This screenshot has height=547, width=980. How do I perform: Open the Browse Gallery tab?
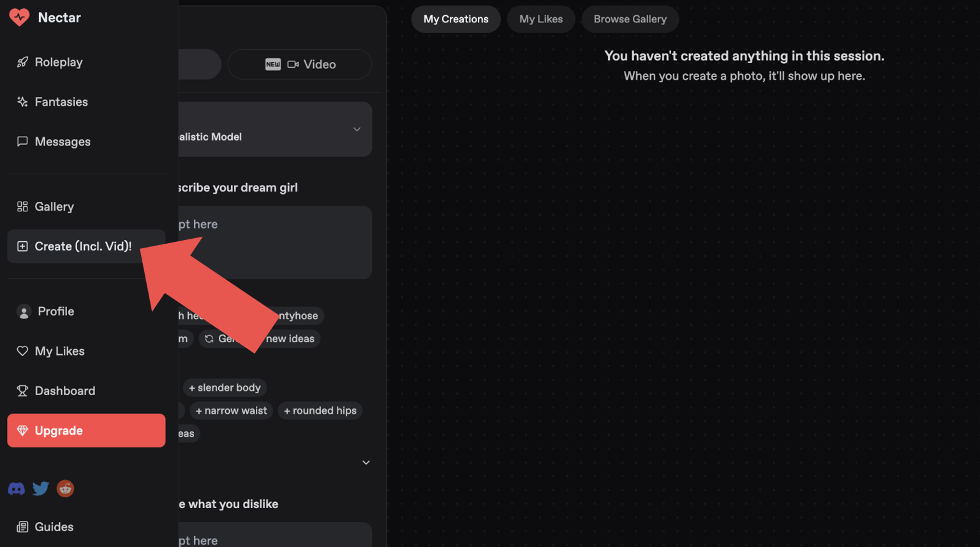click(630, 19)
